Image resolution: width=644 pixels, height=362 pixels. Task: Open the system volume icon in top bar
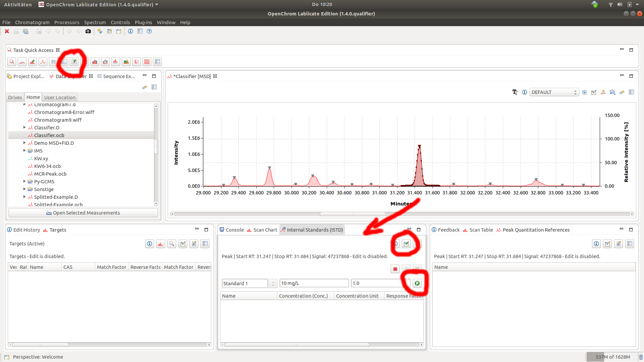coord(620,4)
